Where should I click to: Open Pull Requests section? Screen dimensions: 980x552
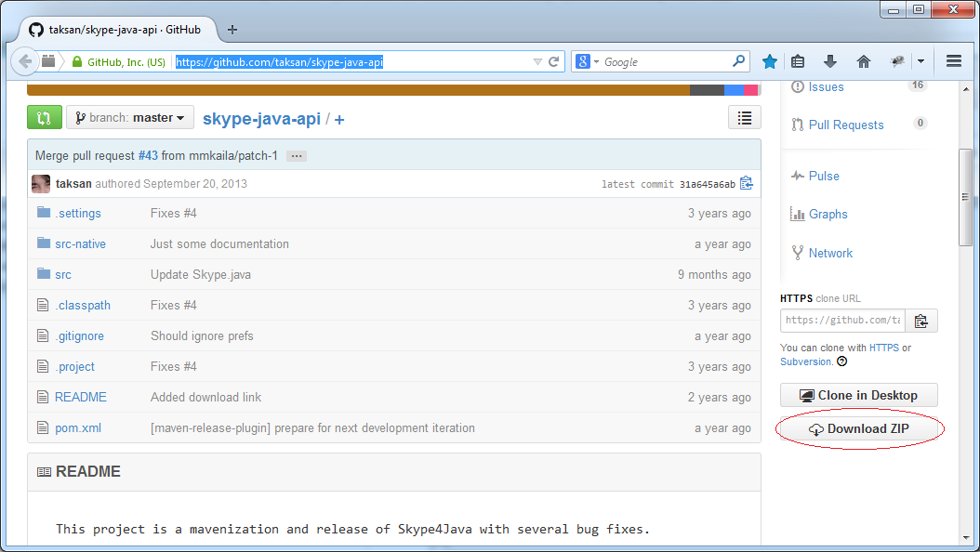[x=846, y=125]
